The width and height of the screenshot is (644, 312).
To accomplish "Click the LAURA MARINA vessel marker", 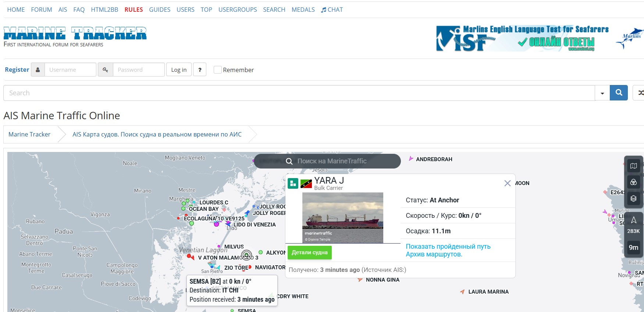I will coord(462,292).
